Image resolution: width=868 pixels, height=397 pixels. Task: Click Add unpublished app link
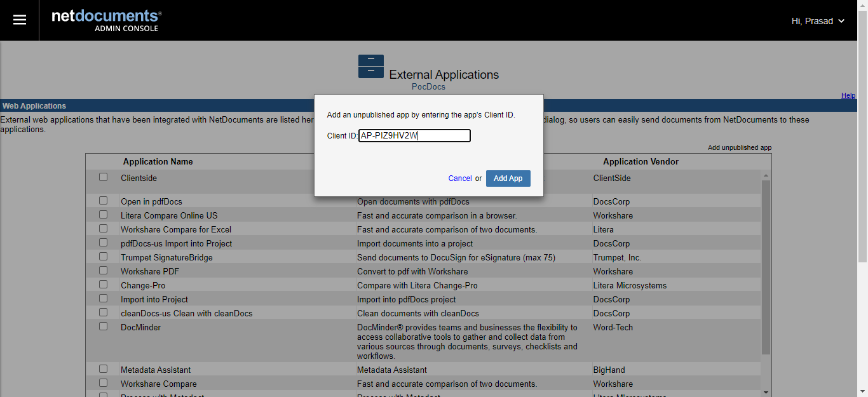(x=740, y=147)
